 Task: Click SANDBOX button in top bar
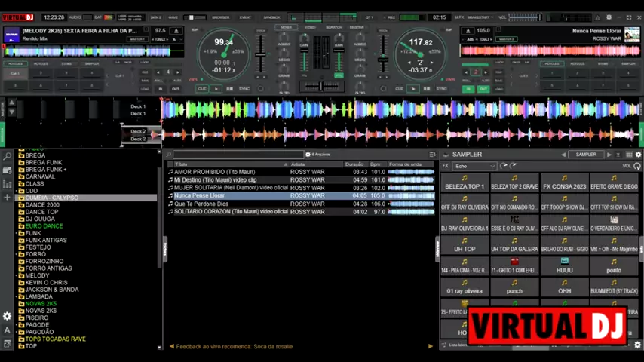tap(271, 17)
